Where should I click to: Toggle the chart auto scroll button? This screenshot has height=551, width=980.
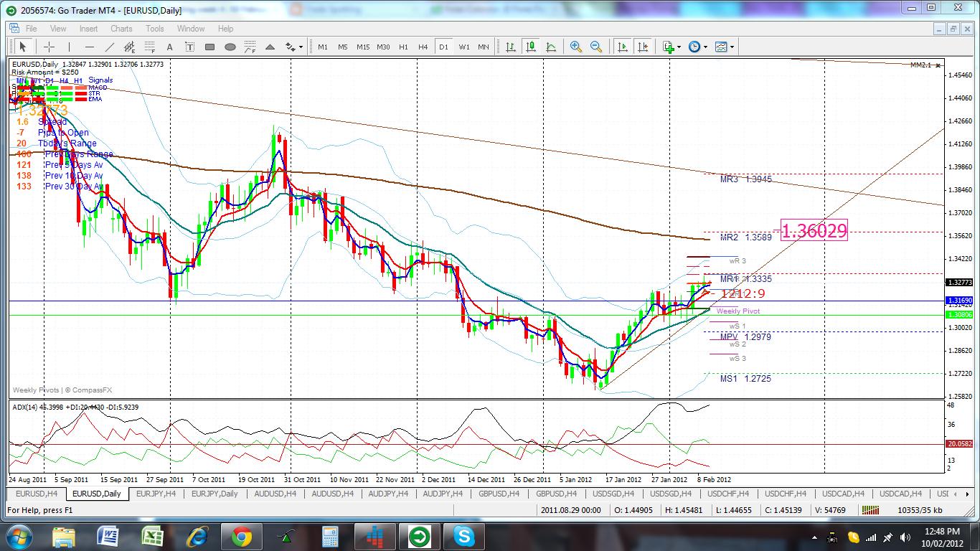622,47
